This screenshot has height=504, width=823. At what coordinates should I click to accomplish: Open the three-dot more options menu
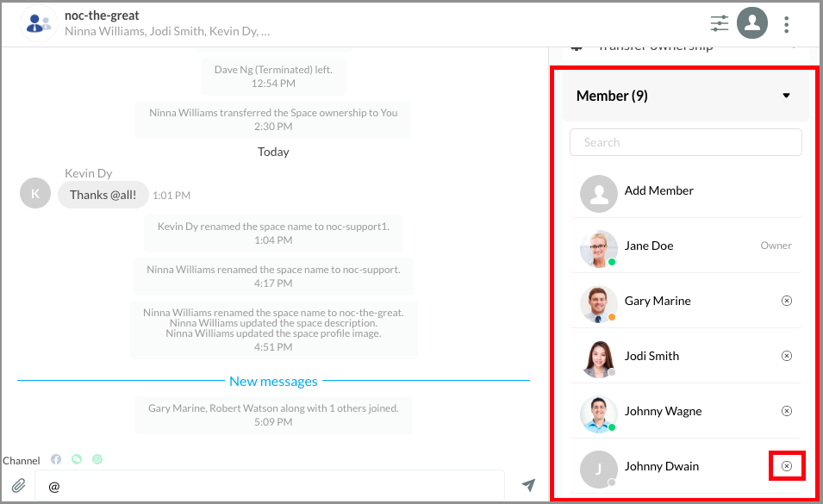(x=786, y=24)
